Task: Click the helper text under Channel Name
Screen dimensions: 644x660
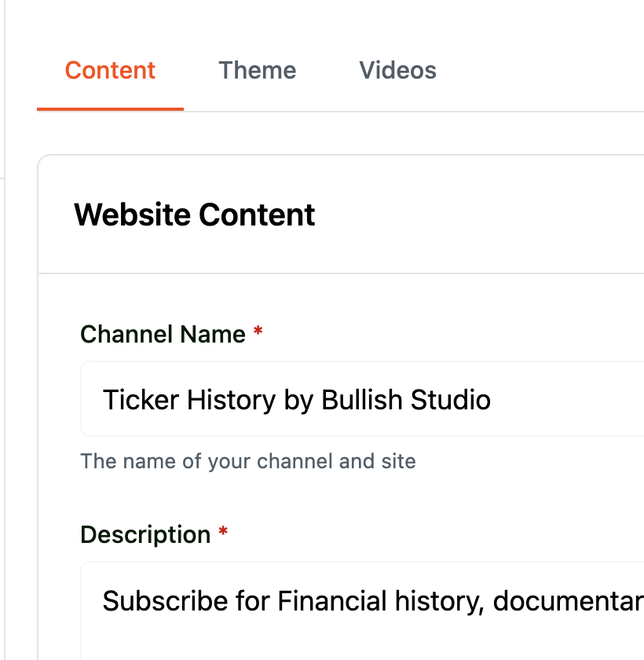Action: tap(247, 461)
